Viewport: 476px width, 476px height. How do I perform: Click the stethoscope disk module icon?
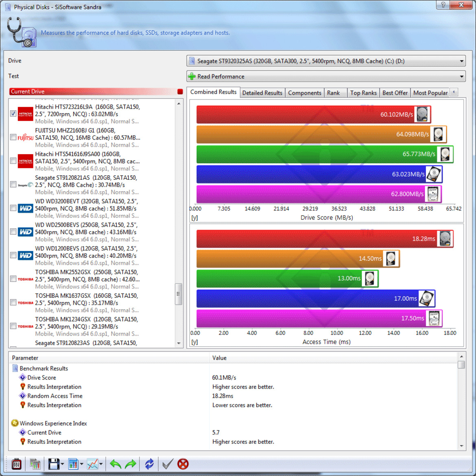click(22, 33)
